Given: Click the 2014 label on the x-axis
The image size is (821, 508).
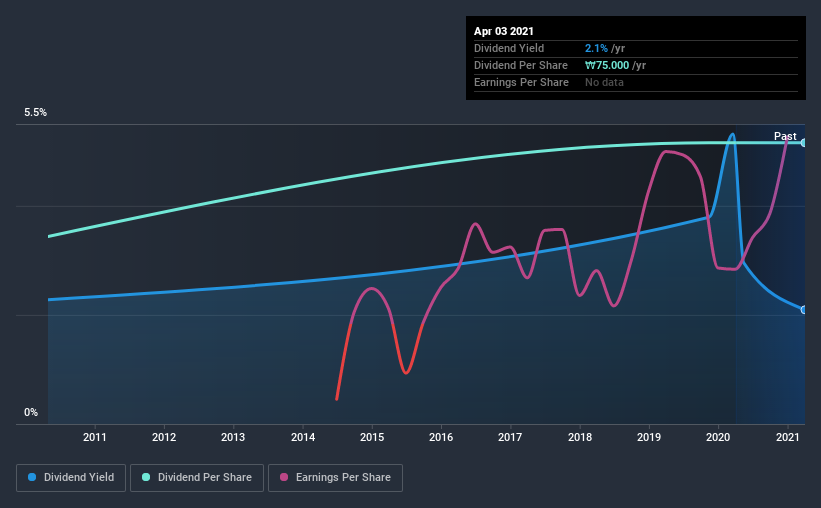Looking at the screenshot, I should pos(303,437).
